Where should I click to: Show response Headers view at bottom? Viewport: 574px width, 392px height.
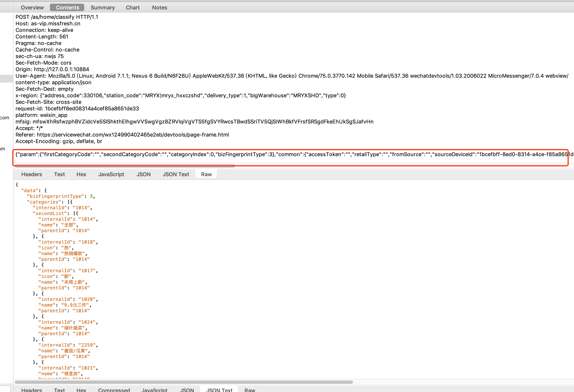(x=32, y=390)
